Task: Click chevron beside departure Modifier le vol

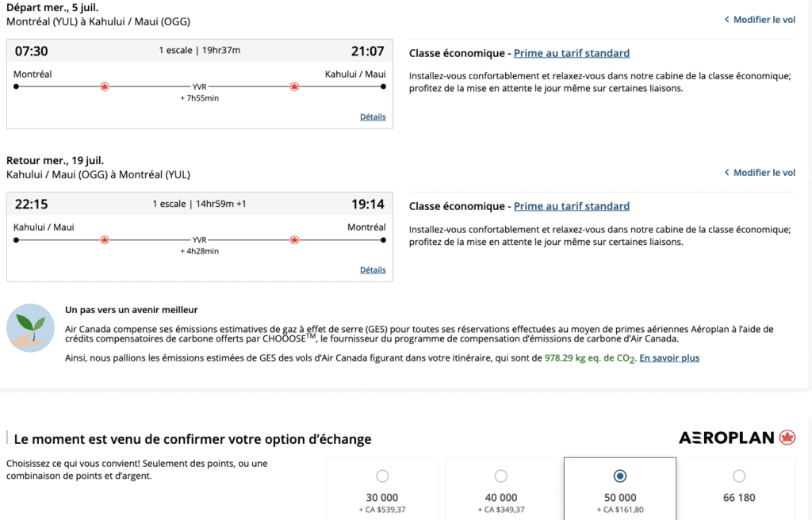Action: (727, 20)
